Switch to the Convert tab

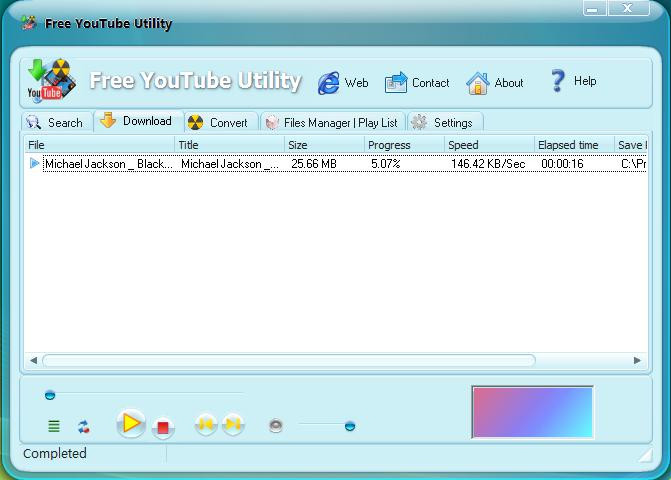221,122
